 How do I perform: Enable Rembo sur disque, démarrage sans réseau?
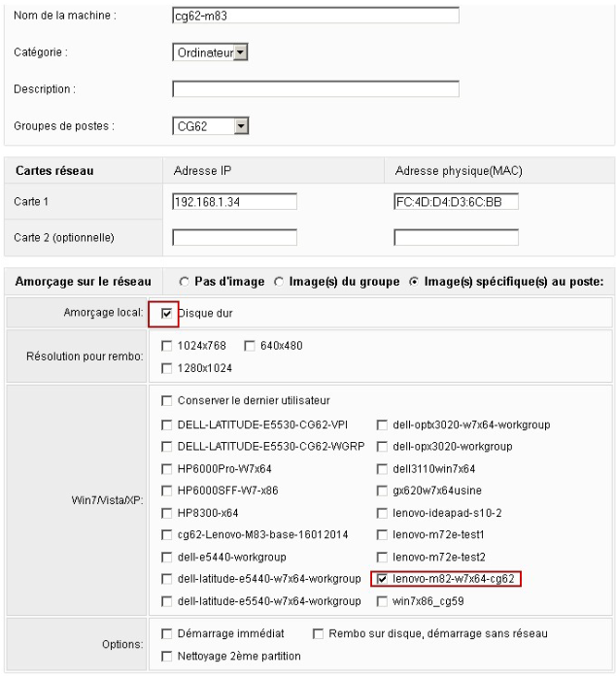click(318, 633)
